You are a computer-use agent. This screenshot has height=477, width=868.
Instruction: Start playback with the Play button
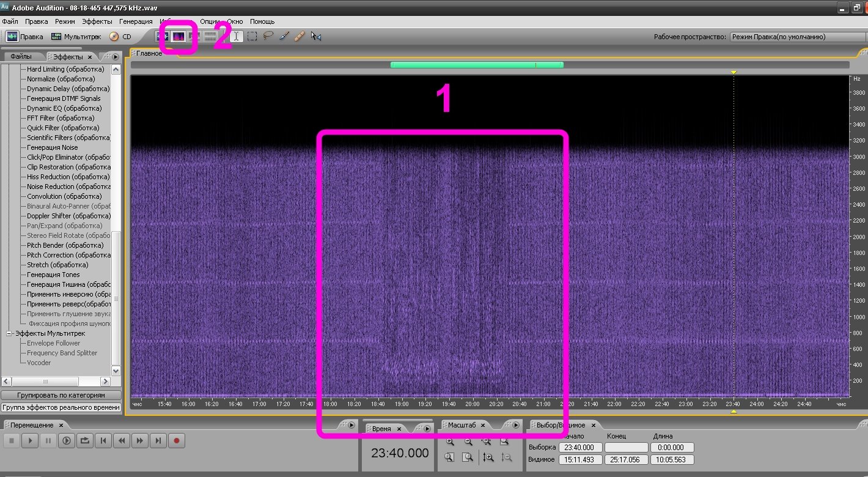[x=30, y=440]
